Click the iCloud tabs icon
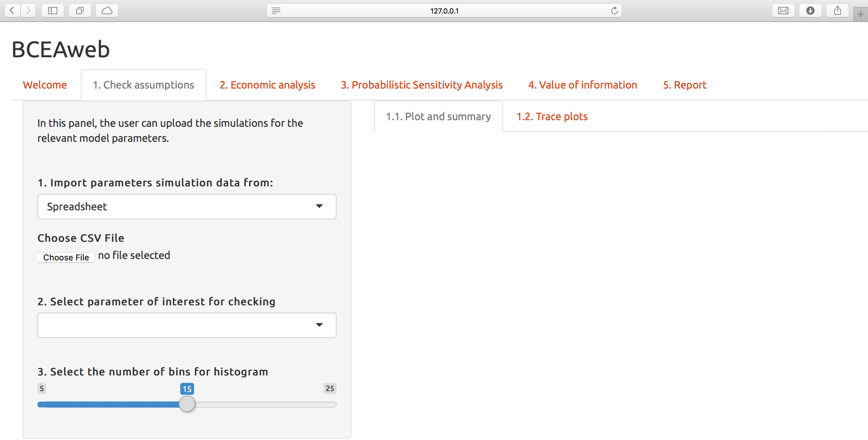 point(107,10)
